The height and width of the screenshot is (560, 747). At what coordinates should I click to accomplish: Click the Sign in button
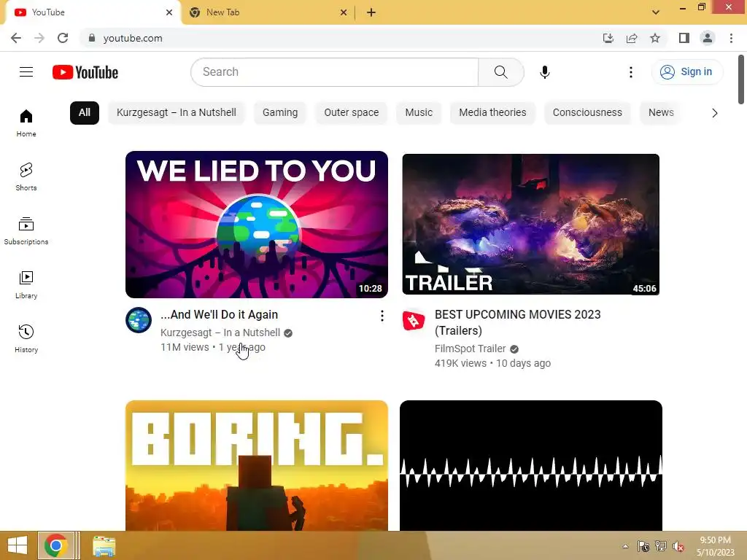pos(686,72)
